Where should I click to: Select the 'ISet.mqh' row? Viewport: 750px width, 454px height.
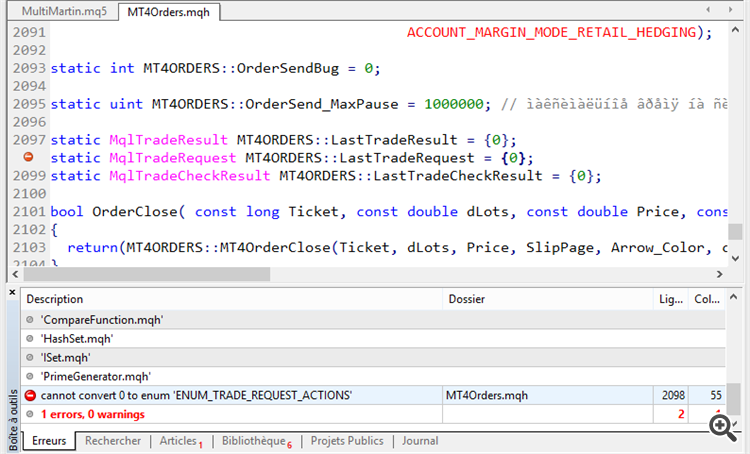[373, 357]
